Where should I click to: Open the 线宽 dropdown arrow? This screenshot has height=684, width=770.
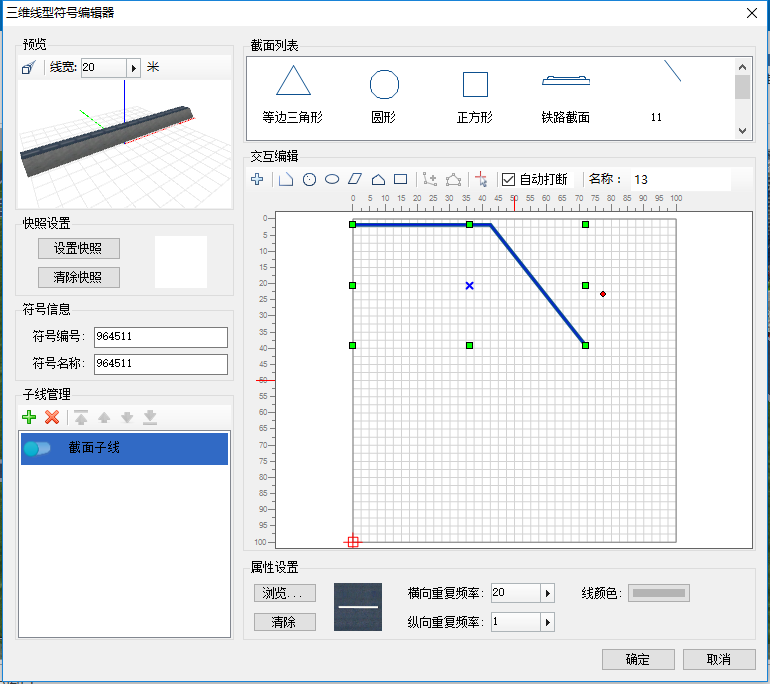click(134, 68)
